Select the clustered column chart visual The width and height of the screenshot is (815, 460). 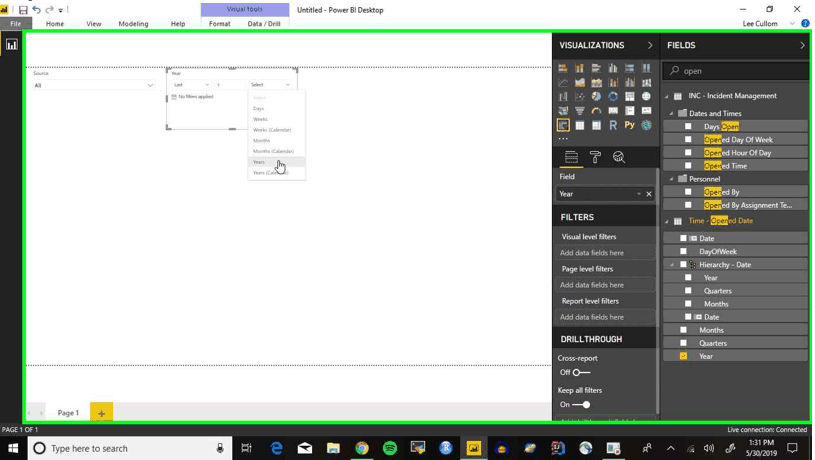[613, 68]
